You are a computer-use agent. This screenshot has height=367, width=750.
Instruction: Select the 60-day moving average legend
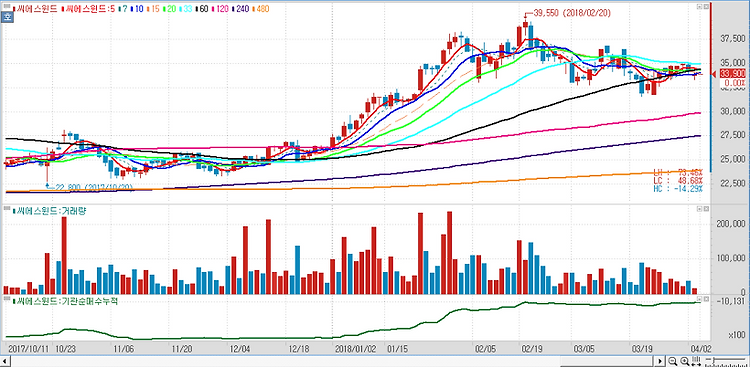[202, 9]
